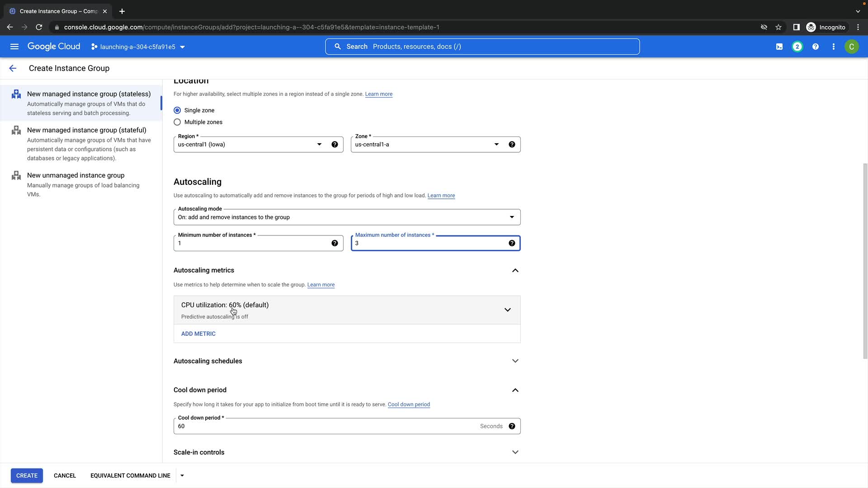Open the Google Cloud navigation menu
The height and width of the screenshot is (488, 868).
point(14,47)
